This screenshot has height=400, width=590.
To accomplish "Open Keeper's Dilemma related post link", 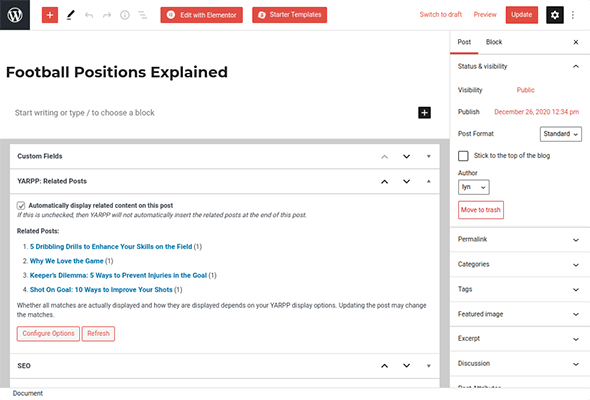I will 118,275.
